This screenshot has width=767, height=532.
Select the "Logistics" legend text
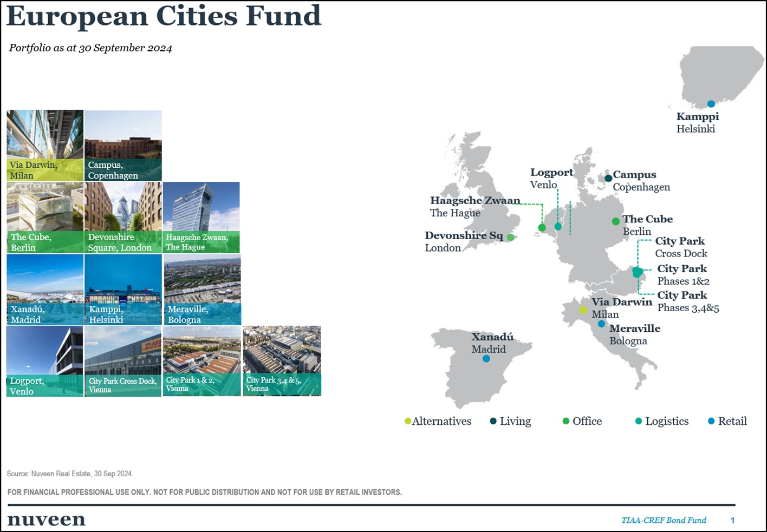tap(667, 421)
